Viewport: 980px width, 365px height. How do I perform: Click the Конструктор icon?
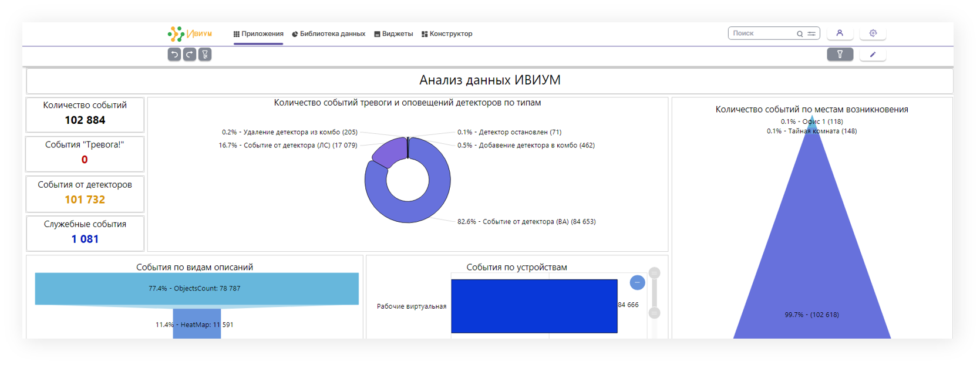pyautogui.click(x=425, y=34)
